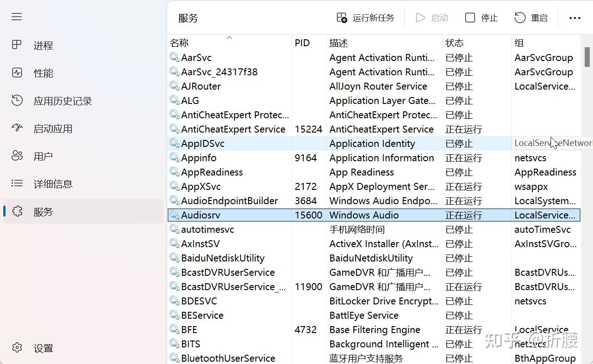Sort services by the PID column header
This screenshot has height=364, width=593.
(309, 43)
